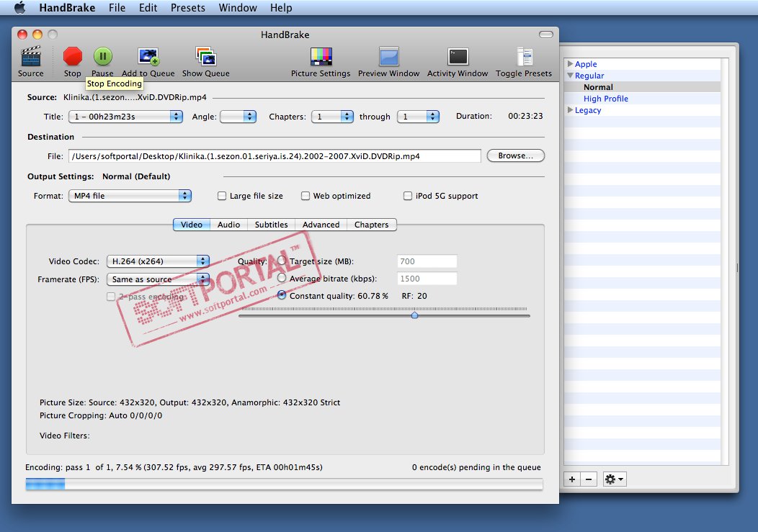The width and height of the screenshot is (758, 532).
Task: Open the gear action menu in presets
Action: (x=615, y=479)
